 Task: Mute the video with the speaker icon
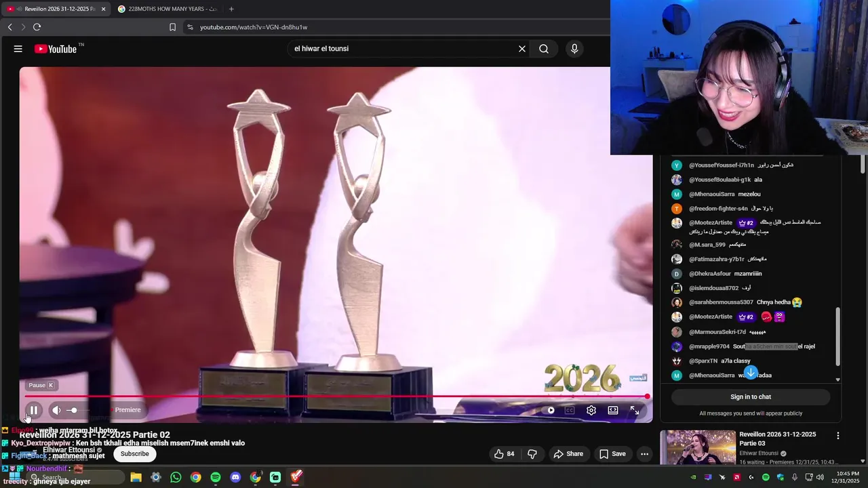(x=56, y=410)
